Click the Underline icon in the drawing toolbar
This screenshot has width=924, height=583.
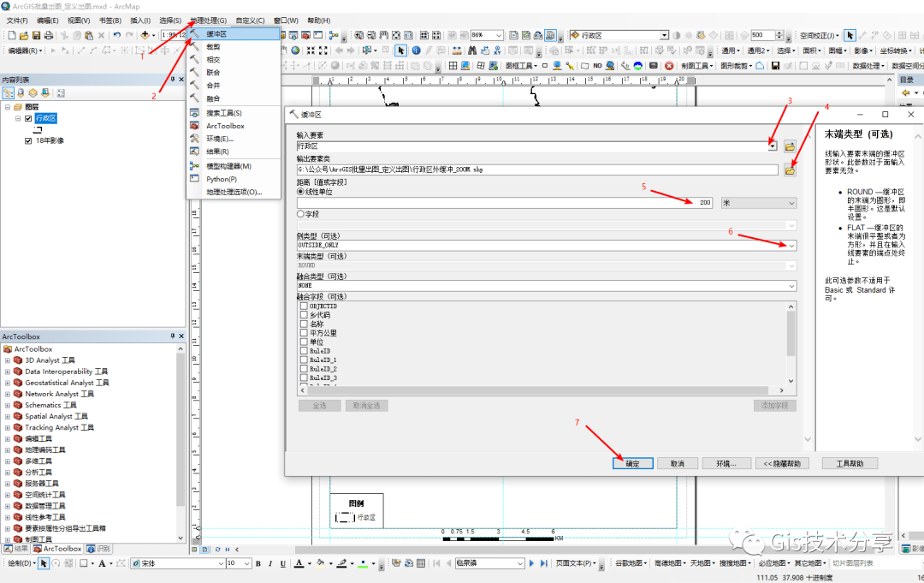[283, 563]
